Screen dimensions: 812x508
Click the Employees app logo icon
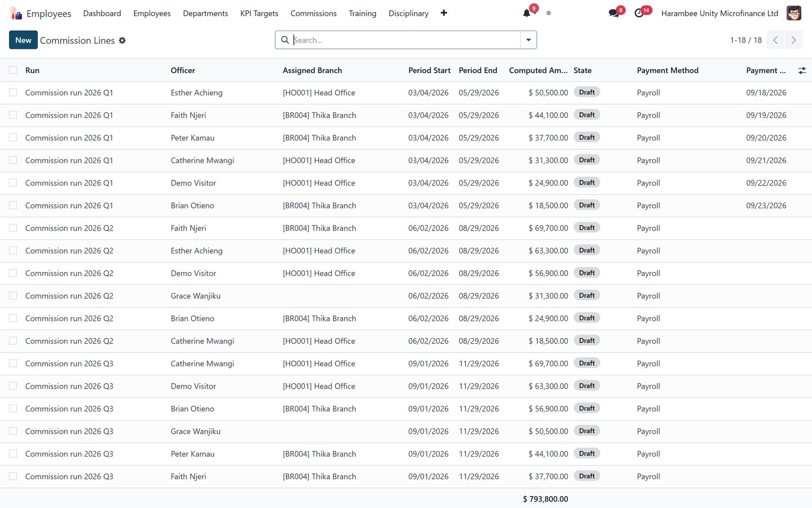(16, 13)
